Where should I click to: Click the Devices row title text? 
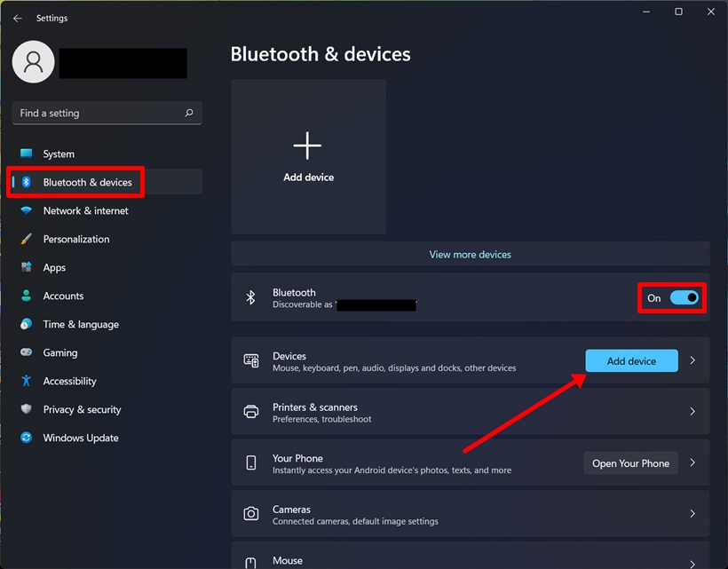pyautogui.click(x=289, y=356)
